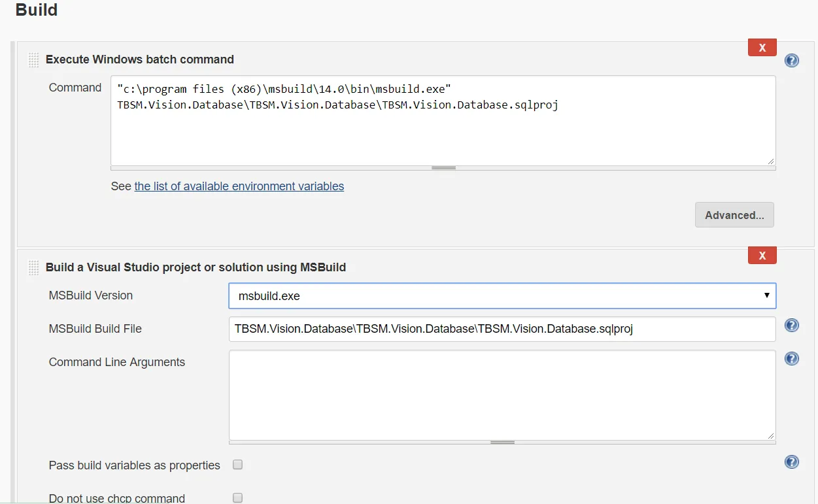Show help for Command Line Arguments
This screenshot has width=818, height=504.
791,358
